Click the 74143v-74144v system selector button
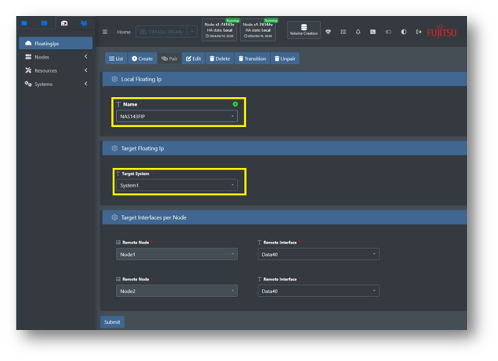498x361 pixels. point(161,32)
